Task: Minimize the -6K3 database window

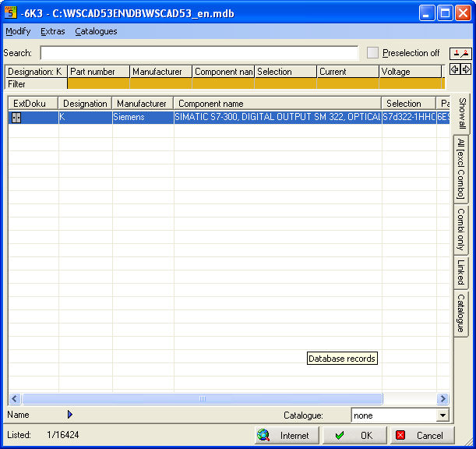Action: [x=426, y=12]
